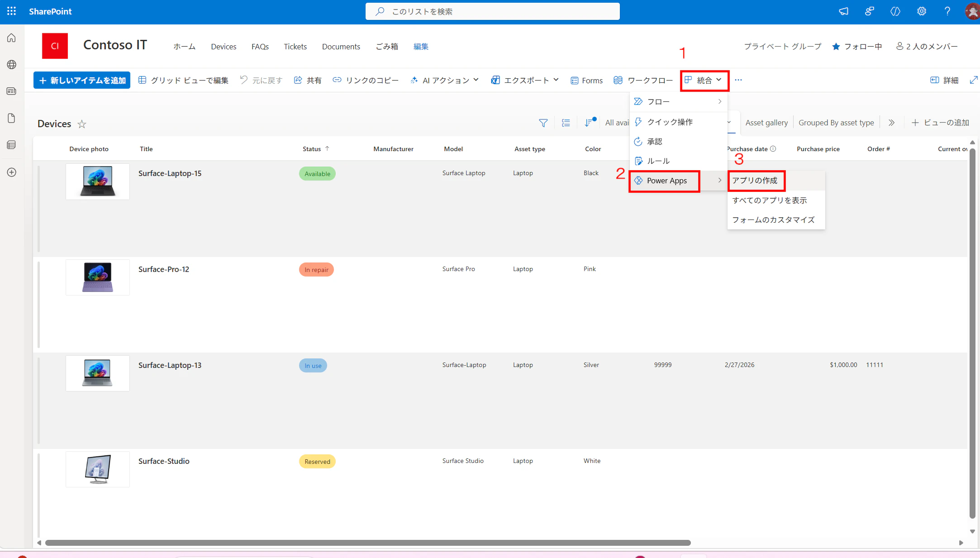Open the ワークフロー button
This screenshot has width=980, height=558.
(643, 80)
